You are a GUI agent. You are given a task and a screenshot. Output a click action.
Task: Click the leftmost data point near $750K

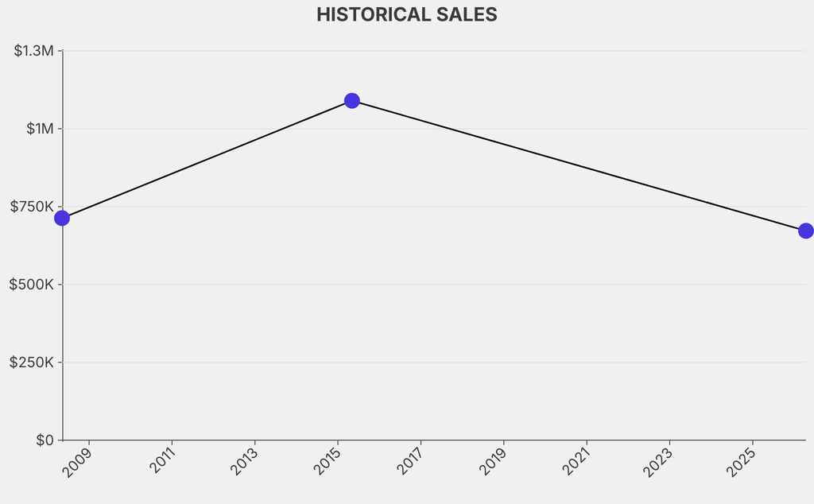coord(62,218)
